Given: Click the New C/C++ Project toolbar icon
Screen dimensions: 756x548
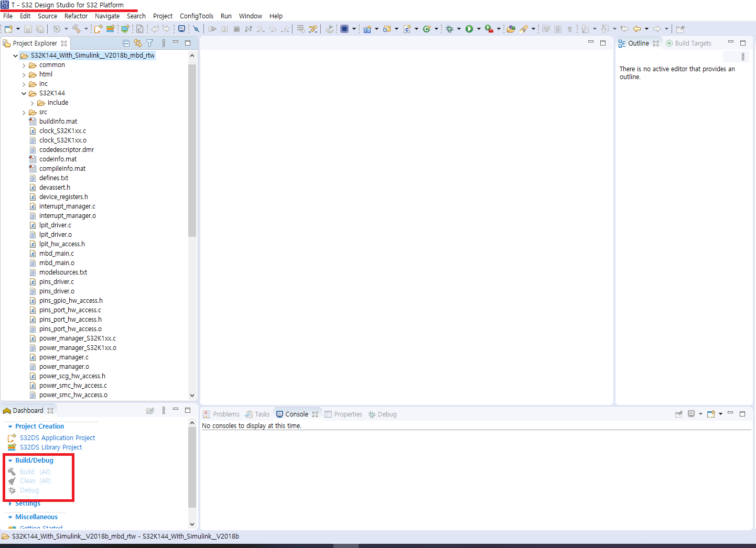Looking at the screenshot, I should pos(369,29).
